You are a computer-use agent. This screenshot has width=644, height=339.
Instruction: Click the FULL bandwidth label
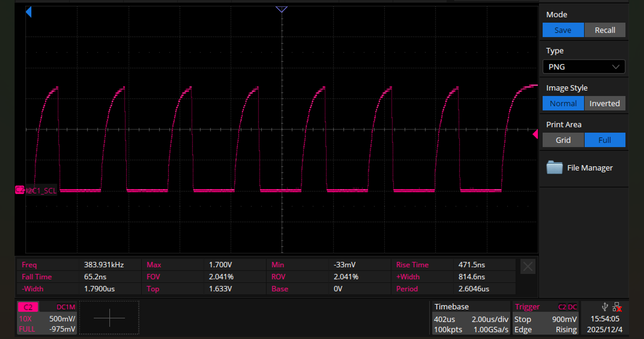coord(27,329)
